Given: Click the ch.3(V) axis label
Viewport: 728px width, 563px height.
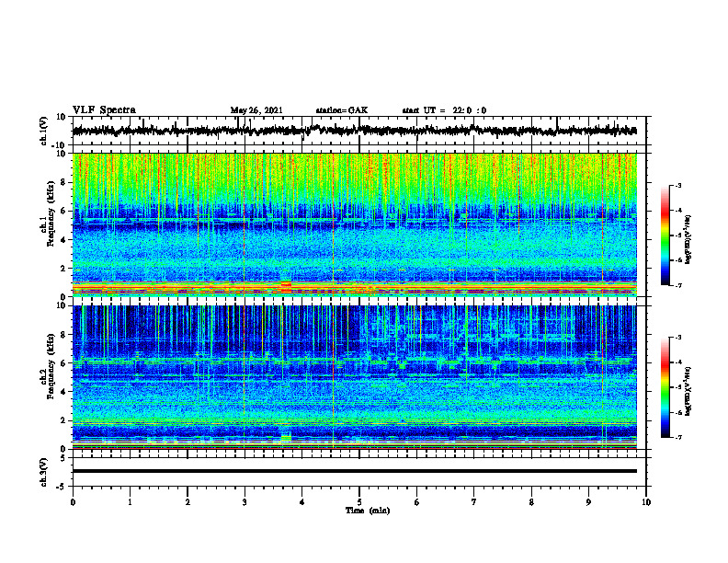Looking at the screenshot, I should [44, 472].
